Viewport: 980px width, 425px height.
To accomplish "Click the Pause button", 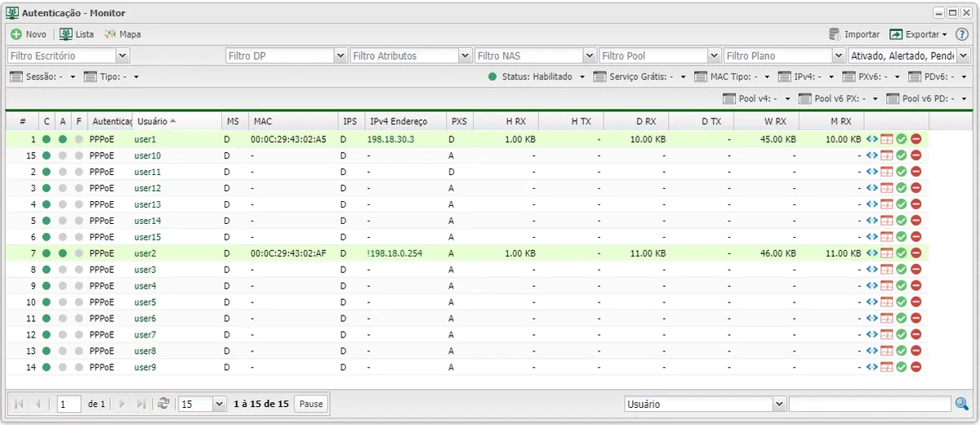I will click(x=310, y=404).
